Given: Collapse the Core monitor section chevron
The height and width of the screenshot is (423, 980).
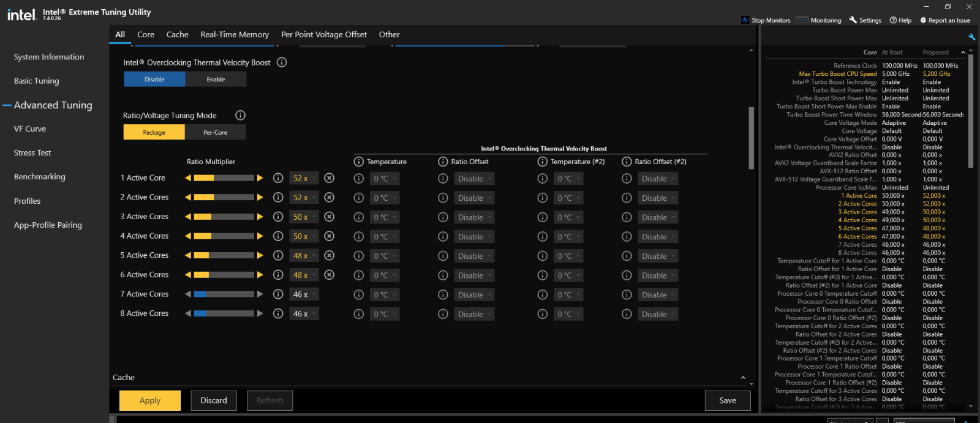Looking at the screenshot, I should [963, 53].
